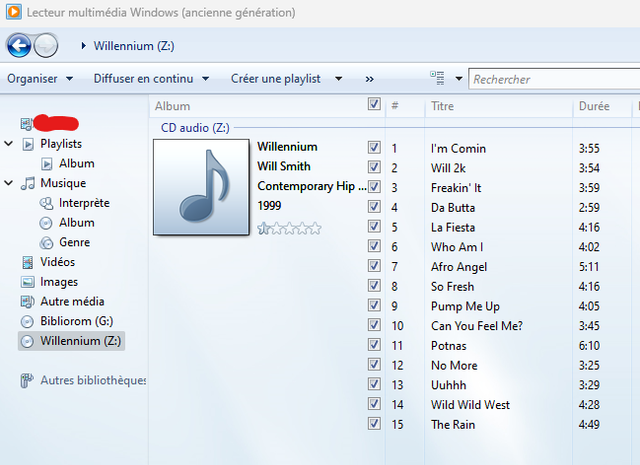This screenshot has width=640, height=465.
Task: Click the Interprète person icon
Action: point(47,203)
